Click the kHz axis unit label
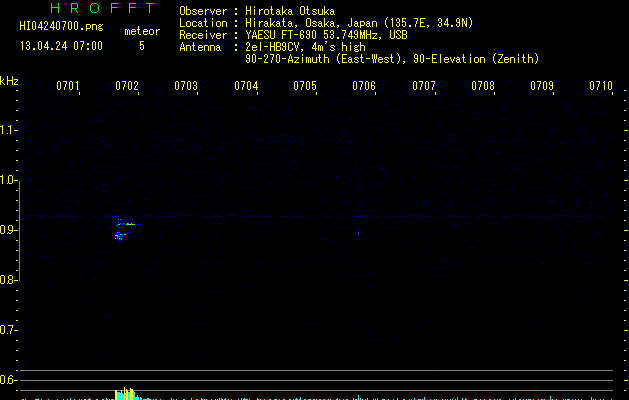The image size is (629, 400). (x=9, y=81)
